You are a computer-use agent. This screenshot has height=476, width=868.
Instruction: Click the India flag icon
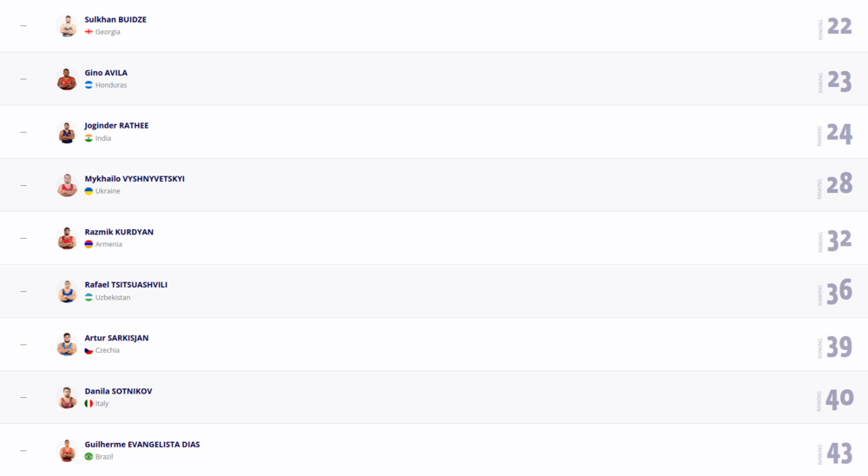[89, 138]
